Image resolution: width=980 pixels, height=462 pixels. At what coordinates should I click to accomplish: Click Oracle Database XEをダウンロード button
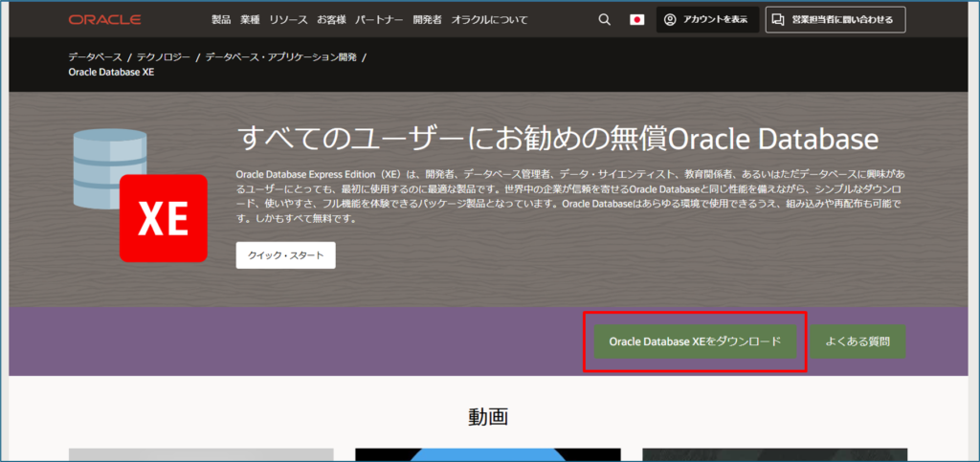click(x=695, y=341)
